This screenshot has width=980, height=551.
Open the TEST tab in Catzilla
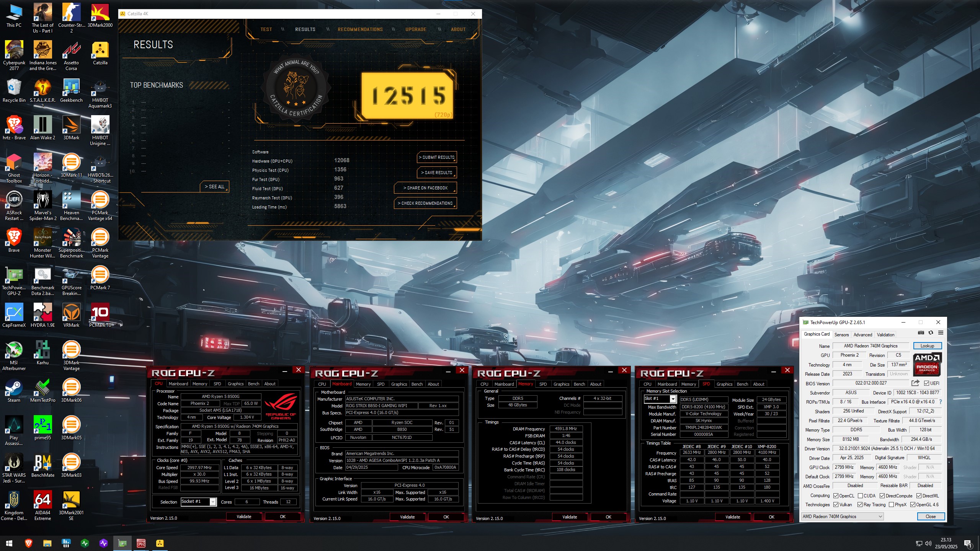266,29
